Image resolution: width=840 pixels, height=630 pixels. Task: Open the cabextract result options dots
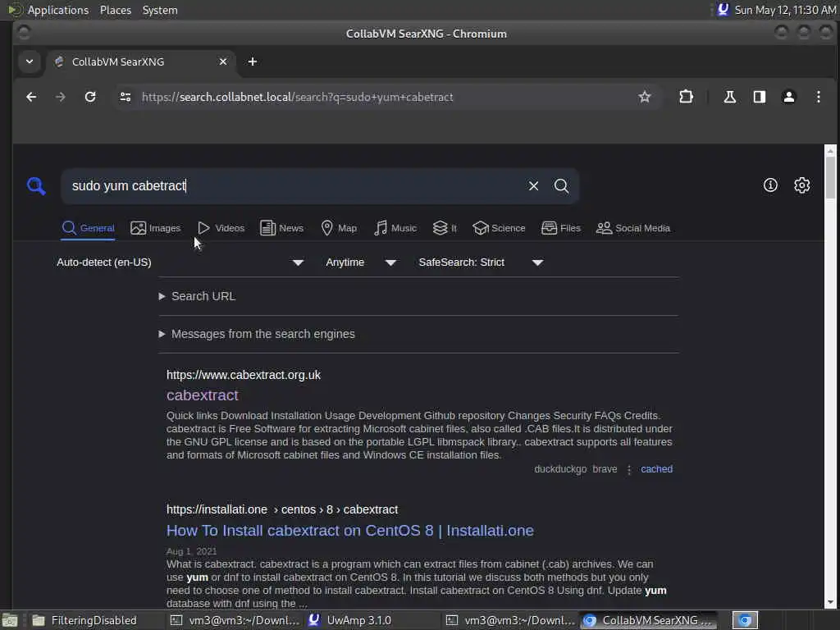(x=629, y=469)
